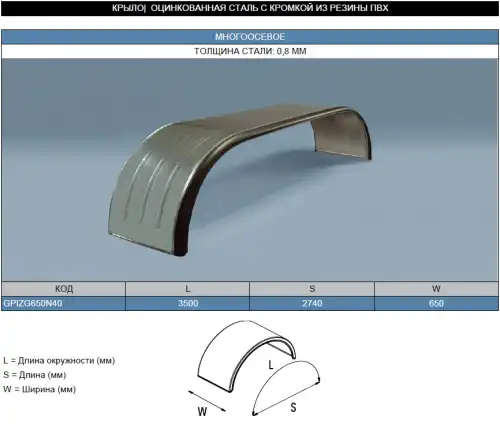Click the fender product photo
The image size is (500, 424).
(x=250, y=170)
